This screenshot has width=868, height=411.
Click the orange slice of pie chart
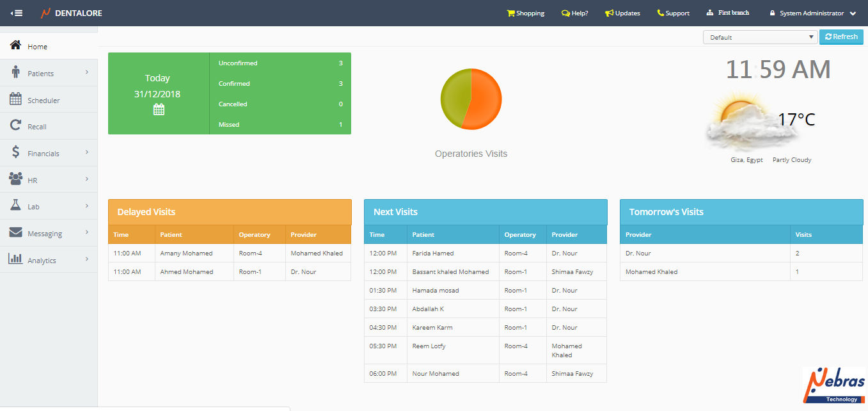(485, 99)
